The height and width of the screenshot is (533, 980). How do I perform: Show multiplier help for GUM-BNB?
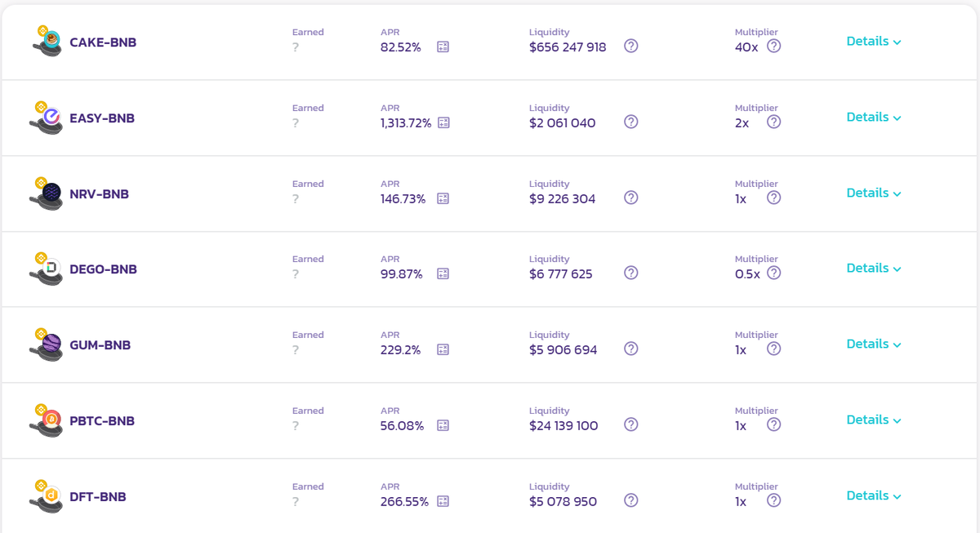coord(773,349)
